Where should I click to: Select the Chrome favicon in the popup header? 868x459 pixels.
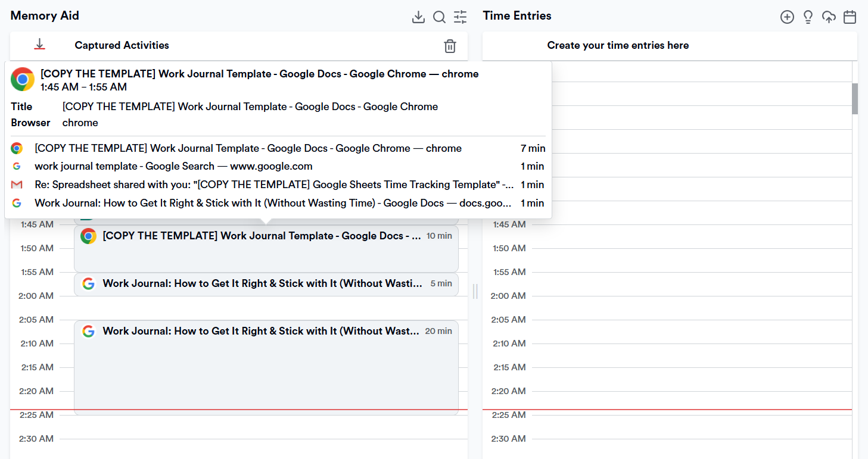click(22, 79)
